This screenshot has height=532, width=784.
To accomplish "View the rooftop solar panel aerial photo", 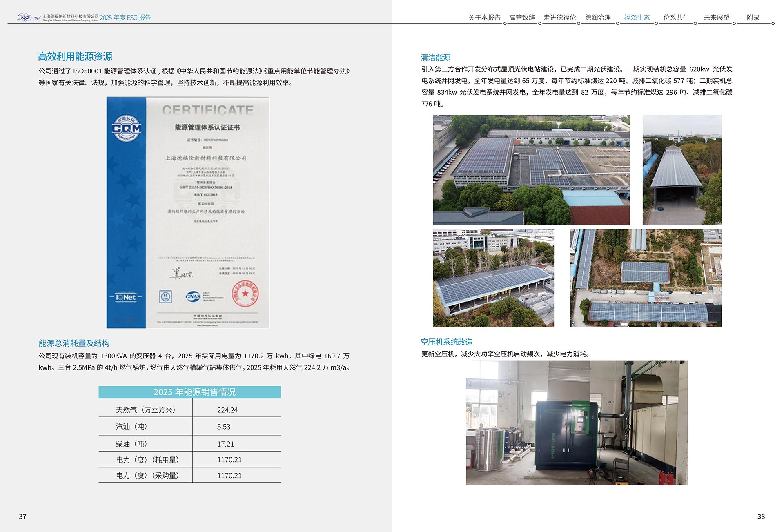I will click(x=531, y=169).
